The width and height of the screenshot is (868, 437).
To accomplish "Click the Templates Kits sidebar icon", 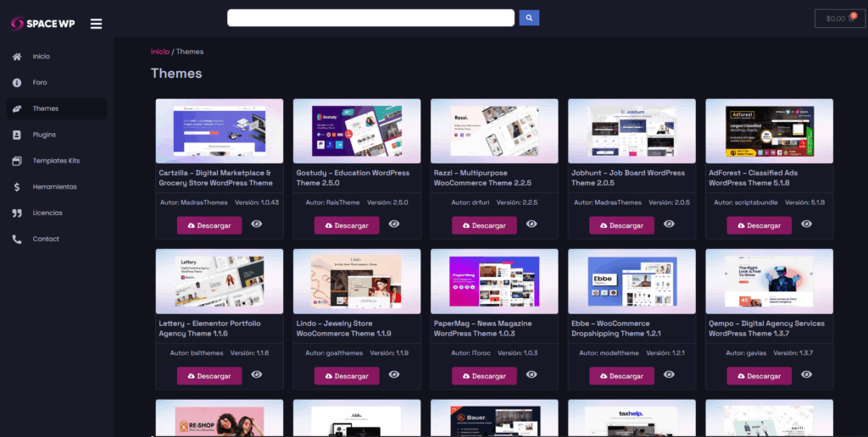I will click(x=17, y=161).
